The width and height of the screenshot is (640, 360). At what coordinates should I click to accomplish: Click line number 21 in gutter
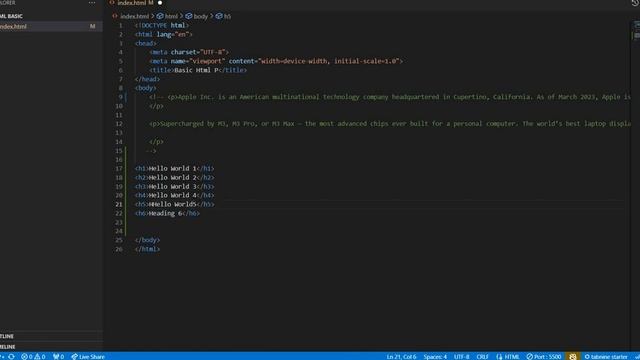[x=119, y=204]
